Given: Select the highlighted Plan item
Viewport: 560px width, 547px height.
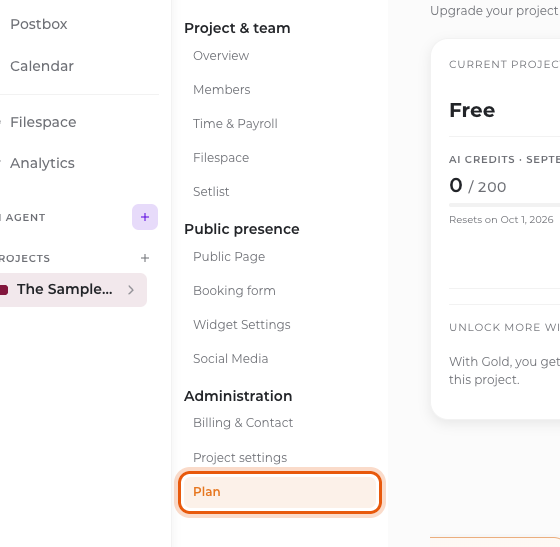Looking at the screenshot, I should (280, 492).
